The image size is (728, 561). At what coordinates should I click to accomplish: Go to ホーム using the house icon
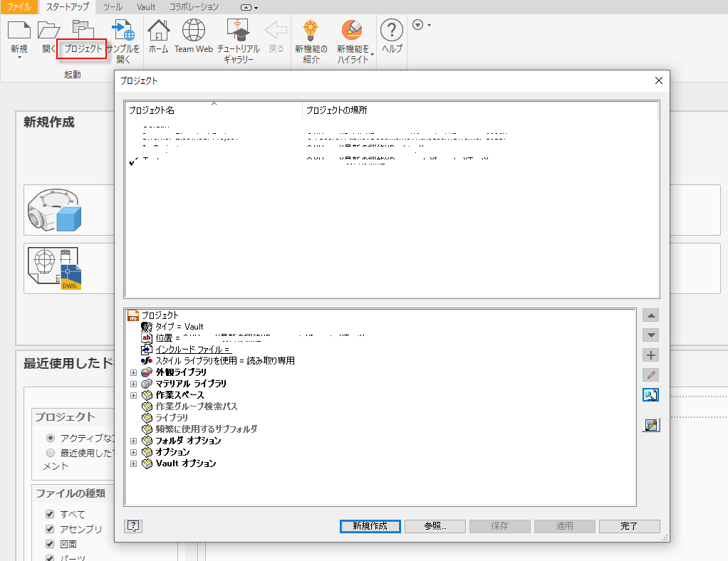159,30
